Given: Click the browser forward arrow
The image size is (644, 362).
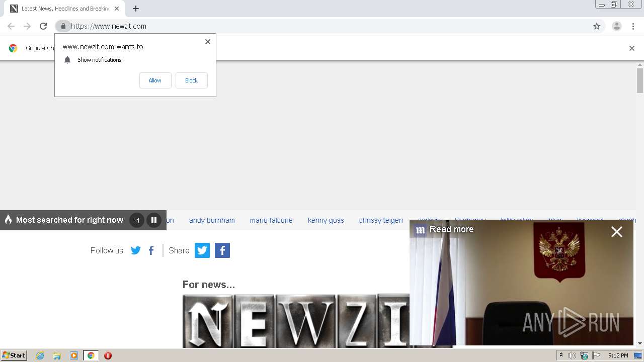Looking at the screenshot, I should click(x=27, y=26).
